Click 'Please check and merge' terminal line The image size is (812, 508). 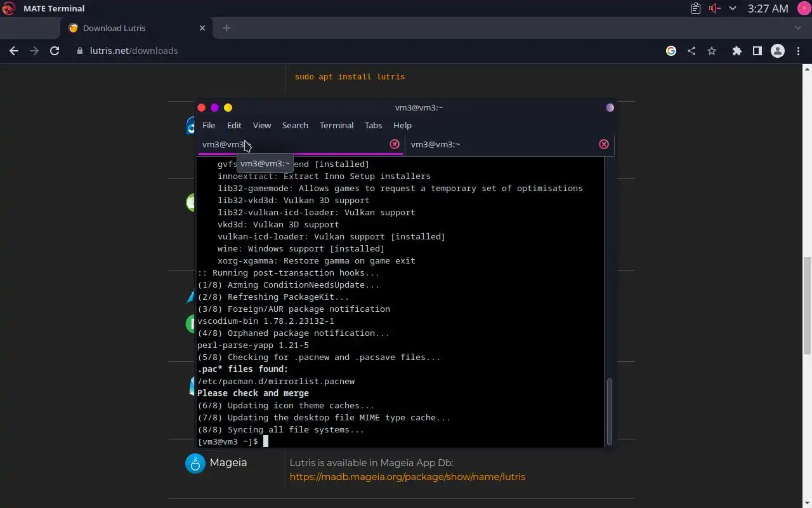pos(253,394)
